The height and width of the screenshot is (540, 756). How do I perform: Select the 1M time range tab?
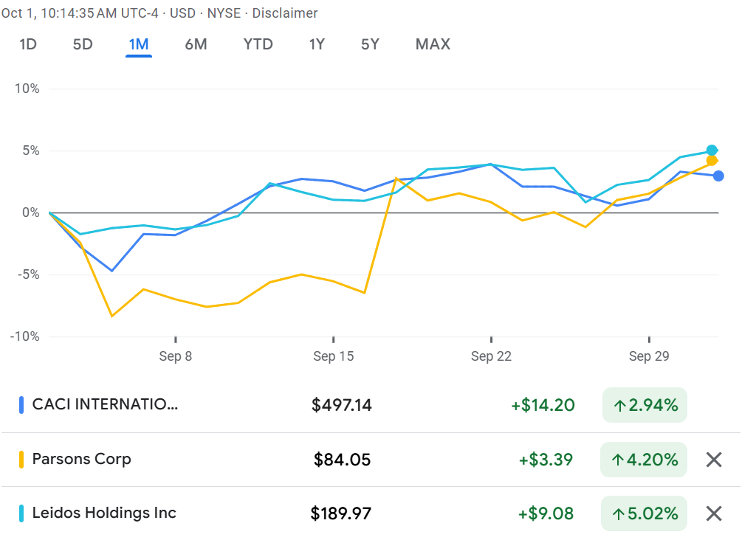tap(139, 44)
